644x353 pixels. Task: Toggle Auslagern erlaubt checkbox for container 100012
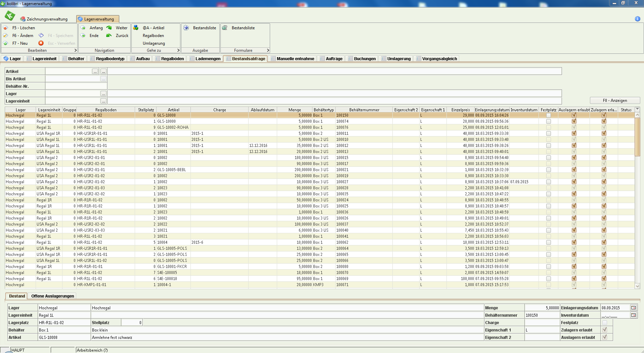click(574, 146)
